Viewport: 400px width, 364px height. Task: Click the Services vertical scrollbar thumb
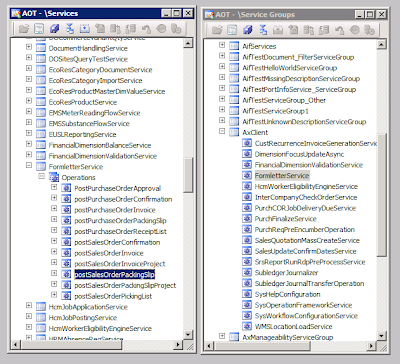pyautogui.click(x=188, y=175)
